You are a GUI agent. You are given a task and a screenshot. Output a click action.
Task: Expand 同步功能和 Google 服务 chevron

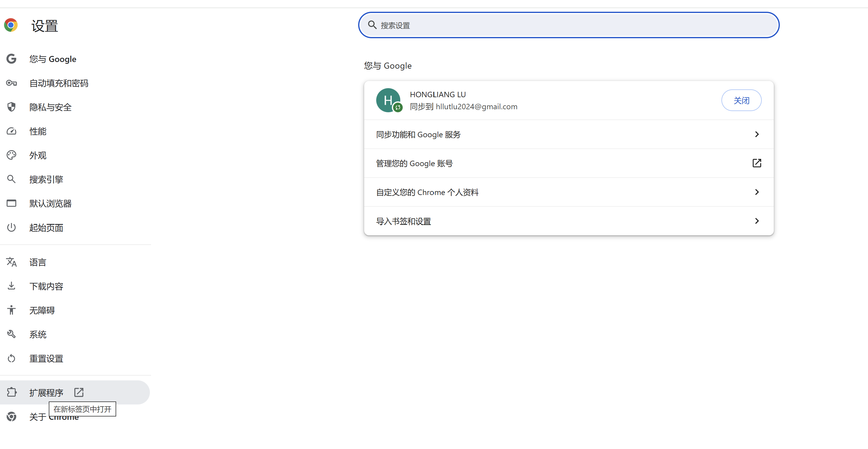point(756,135)
